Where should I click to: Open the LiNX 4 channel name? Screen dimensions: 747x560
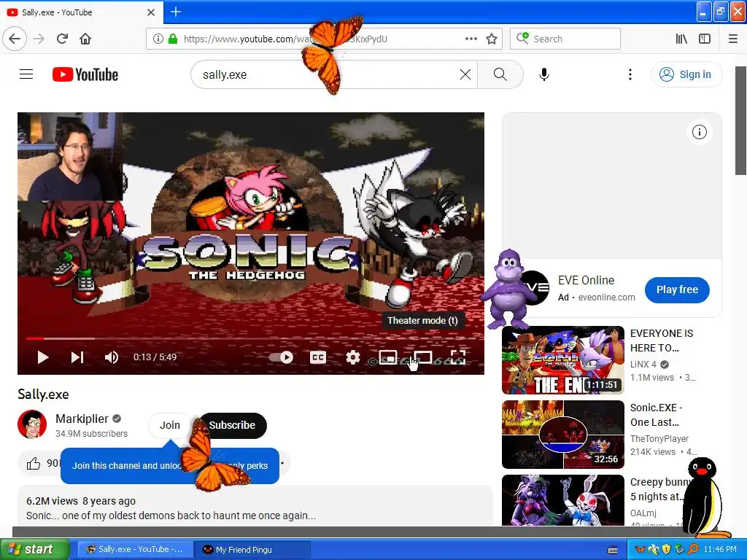click(x=643, y=365)
